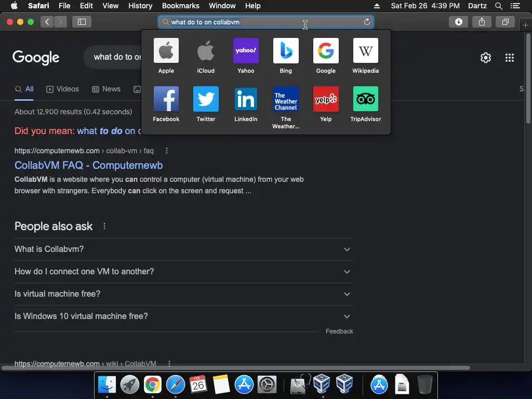Image resolution: width=532 pixels, height=399 pixels.
Task: Click the horizontal page scrollbar
Action: pos(235,368)
